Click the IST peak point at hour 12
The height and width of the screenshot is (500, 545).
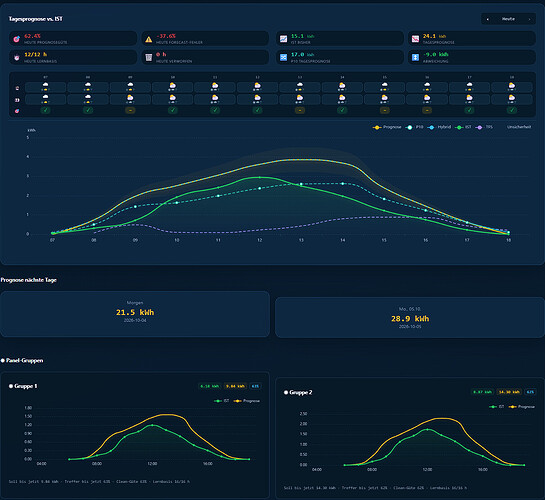point(260,178)
